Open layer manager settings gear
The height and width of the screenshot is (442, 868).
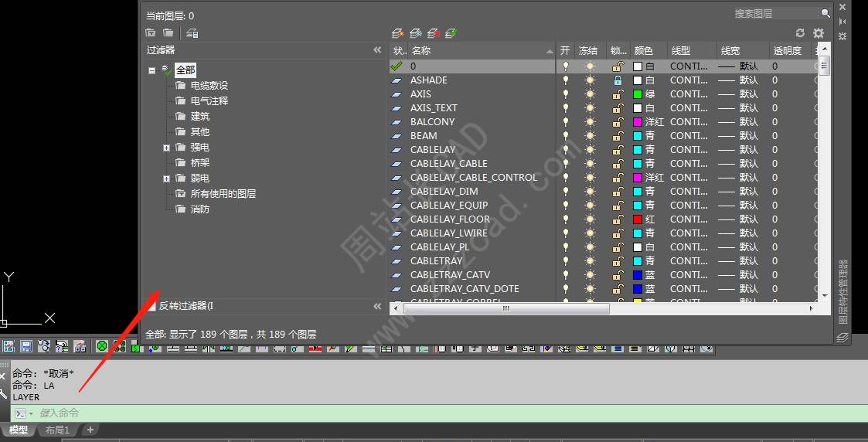click(x=819, y=33)
